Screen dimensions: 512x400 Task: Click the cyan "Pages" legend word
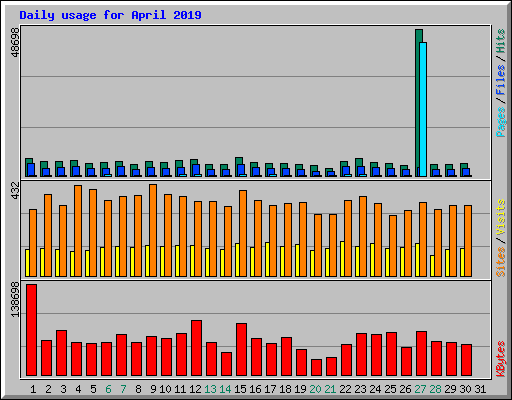point(500,122)
